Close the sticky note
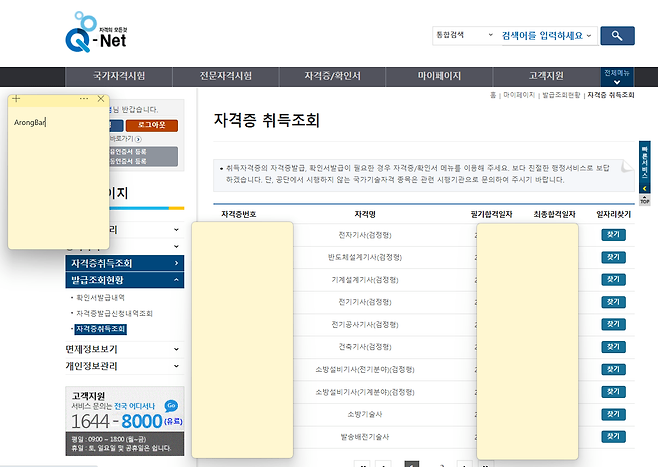 click(x=101, y=99)
